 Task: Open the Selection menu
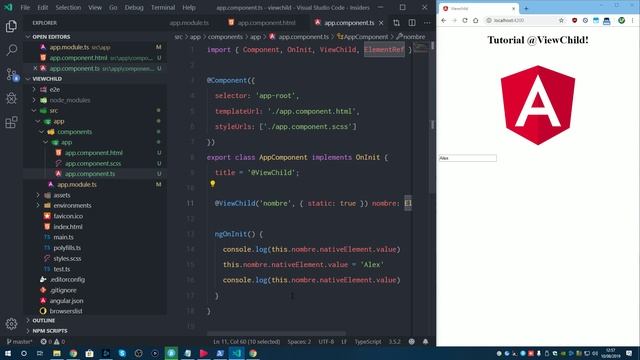point(68,7)
